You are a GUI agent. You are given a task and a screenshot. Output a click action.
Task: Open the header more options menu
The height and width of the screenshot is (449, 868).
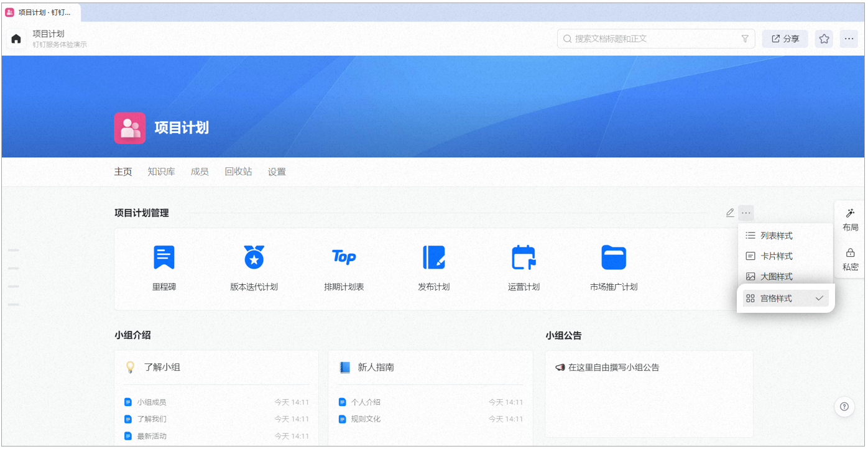click(849, 39)
